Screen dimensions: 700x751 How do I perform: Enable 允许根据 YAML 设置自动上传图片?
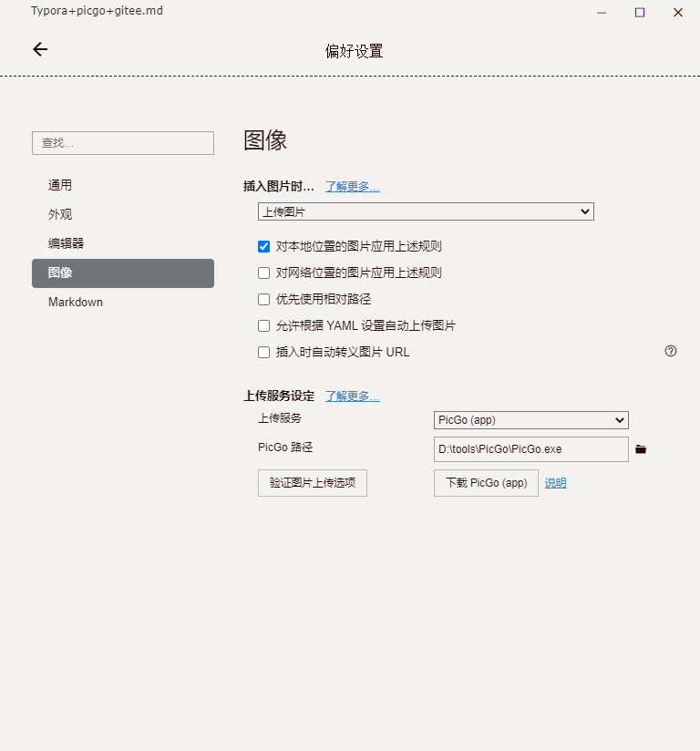pyautogui.click(x=264, y=325)
